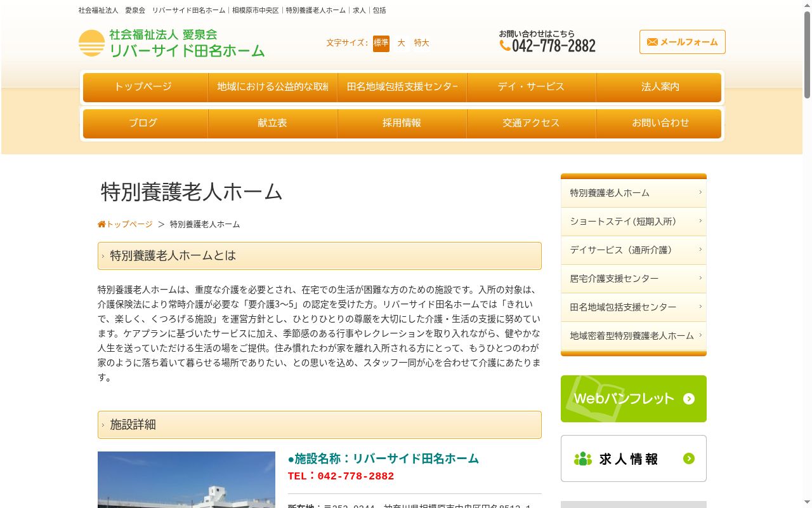812x508 pixels.
Task: Open the メールフォーム button
Action: [x=683, y=42]
